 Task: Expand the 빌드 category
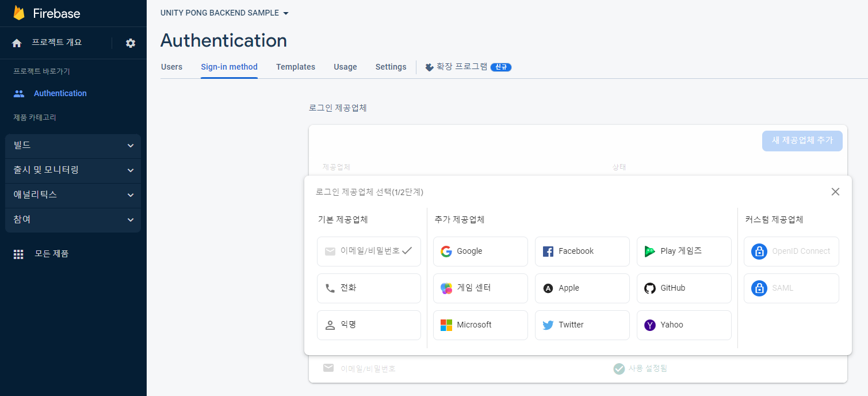(x=73, y=146)
